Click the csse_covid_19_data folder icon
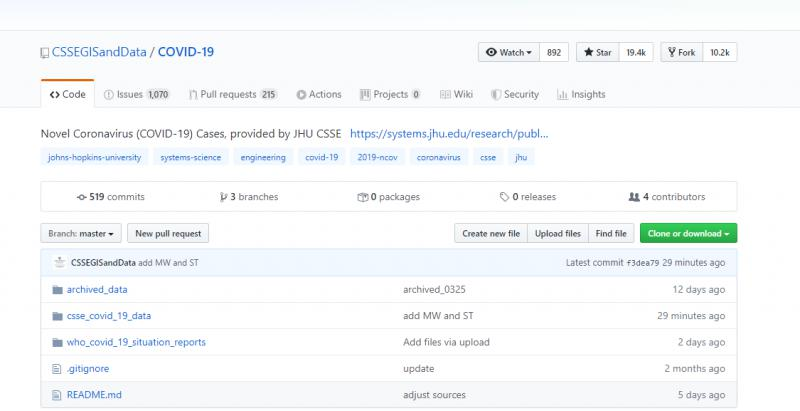Image resolution: width=800 pixels, height=411 pixels. click(57, 315)
